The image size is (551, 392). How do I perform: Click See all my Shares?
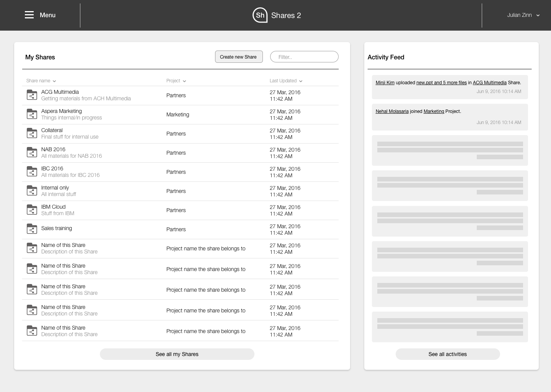(177, 354)
